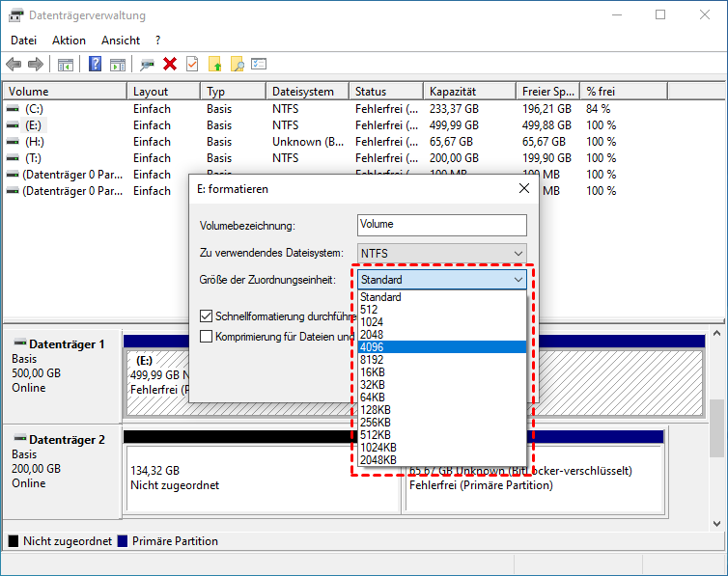Open the Ansicht menu
The height and width of the screenshot is (576, 728).
(x=121, y=41)
